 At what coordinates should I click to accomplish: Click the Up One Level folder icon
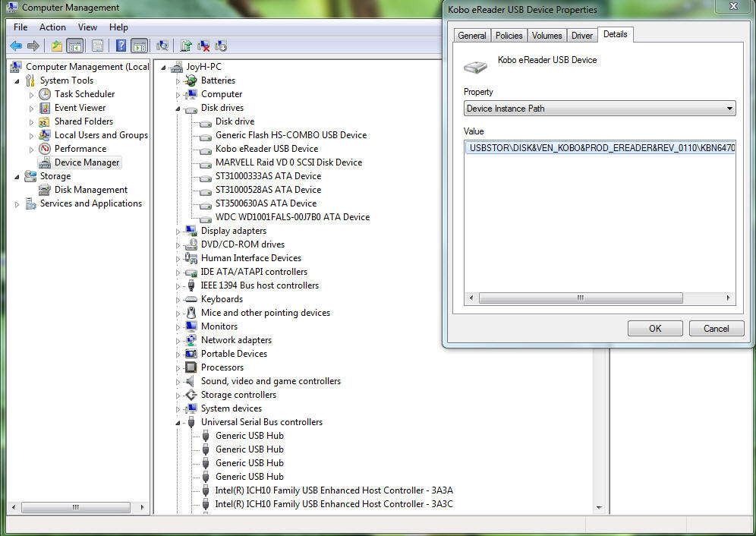[57, 46]
